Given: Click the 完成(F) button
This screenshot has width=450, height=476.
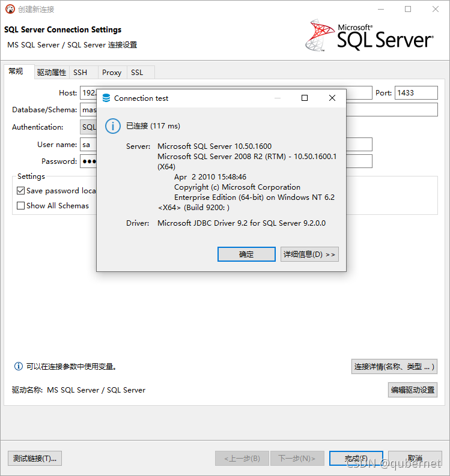Looking at the screenshot, I should 356,458.
